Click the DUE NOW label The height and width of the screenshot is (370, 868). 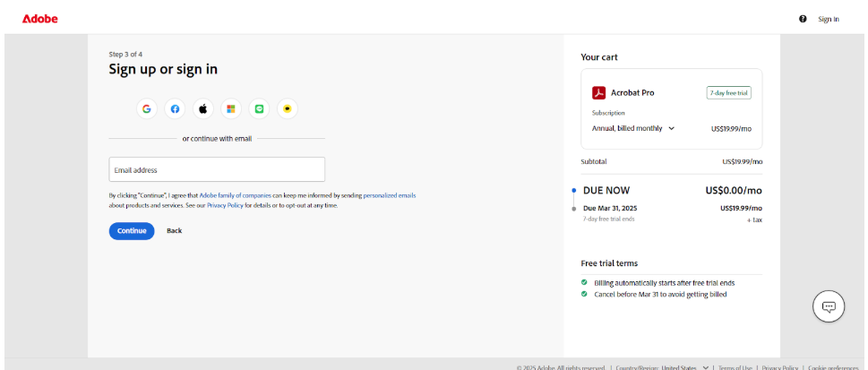click(606, 191)
